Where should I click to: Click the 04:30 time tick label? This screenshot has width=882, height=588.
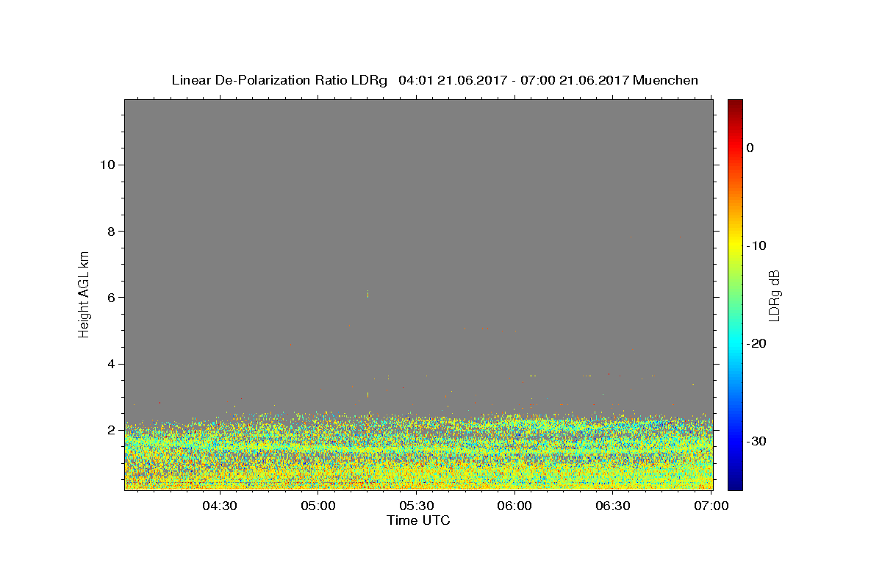(219, 506)
